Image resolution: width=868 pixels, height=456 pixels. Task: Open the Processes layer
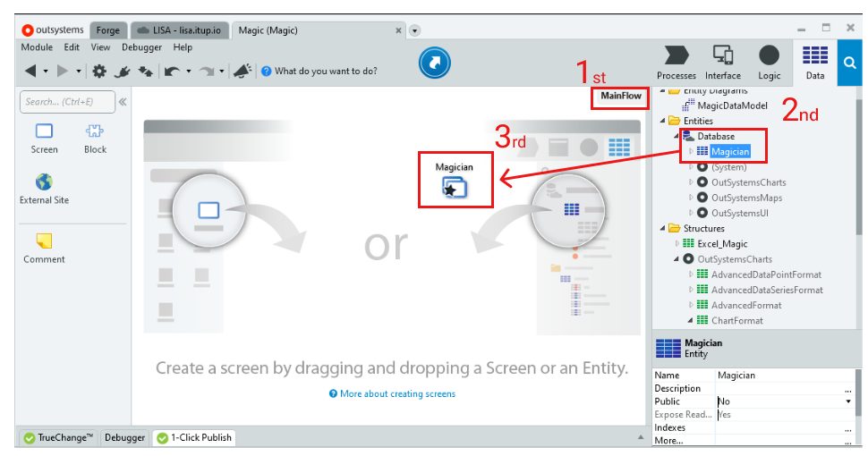coord(676,63)
